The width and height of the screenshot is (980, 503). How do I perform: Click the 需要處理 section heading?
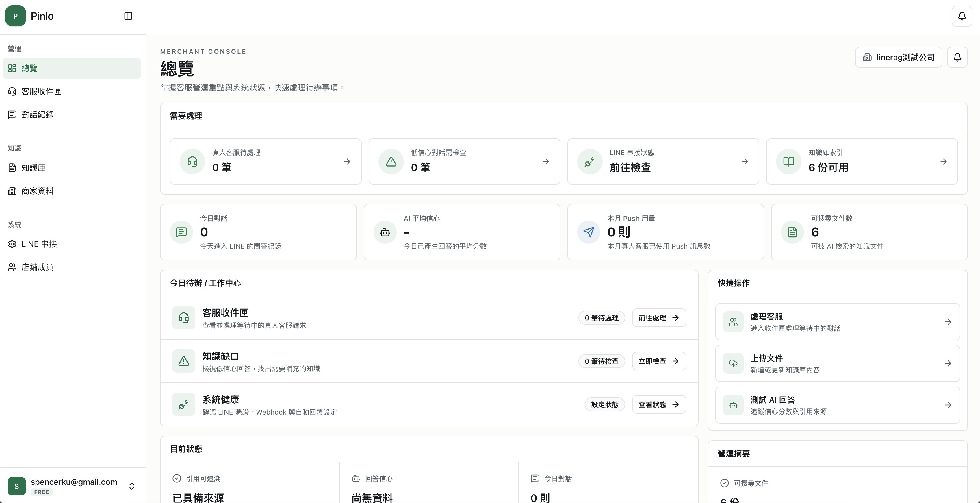[186, 116]
